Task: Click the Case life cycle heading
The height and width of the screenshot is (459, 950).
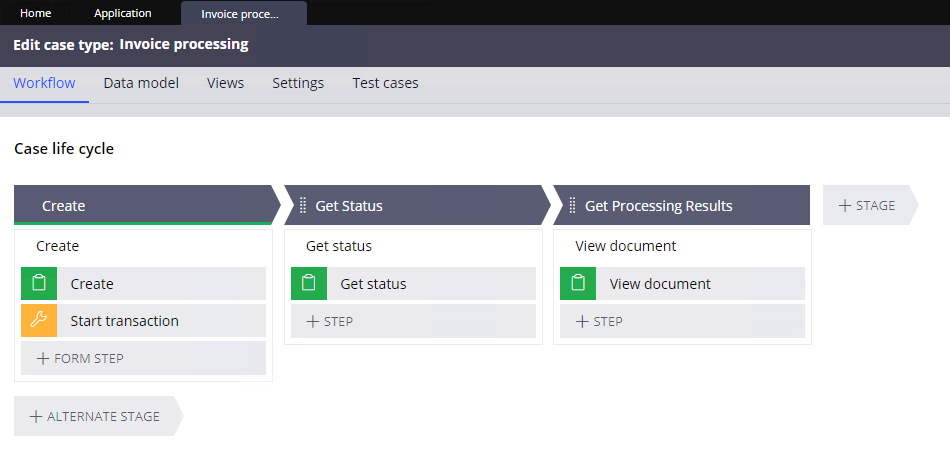Action: 64,148
